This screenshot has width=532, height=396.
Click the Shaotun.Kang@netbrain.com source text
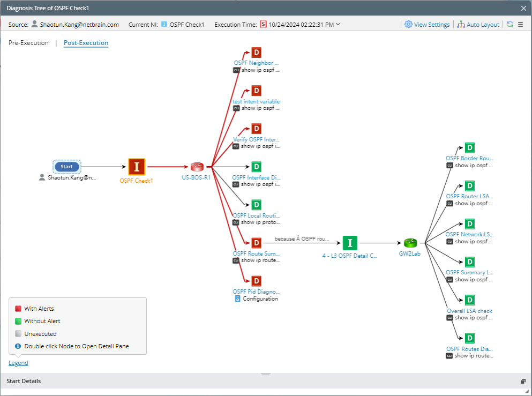(79, 25)
